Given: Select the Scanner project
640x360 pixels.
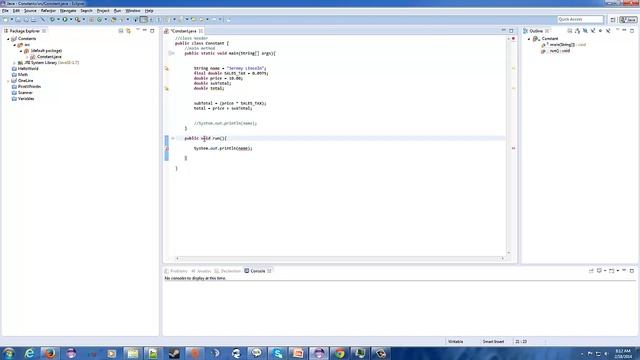Looking at the screenshot, I should pos(25,93).
